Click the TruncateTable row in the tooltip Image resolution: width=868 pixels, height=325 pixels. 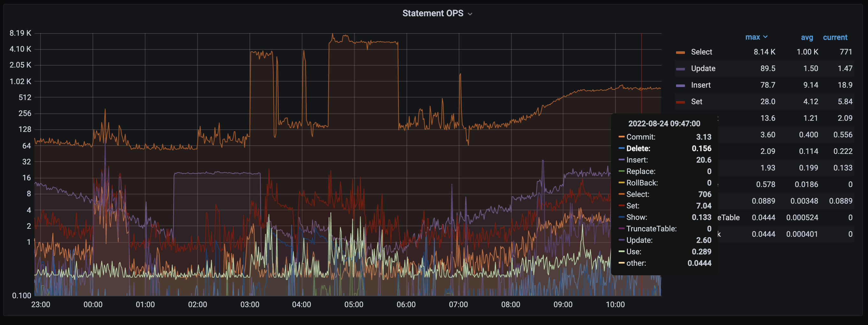665,229
